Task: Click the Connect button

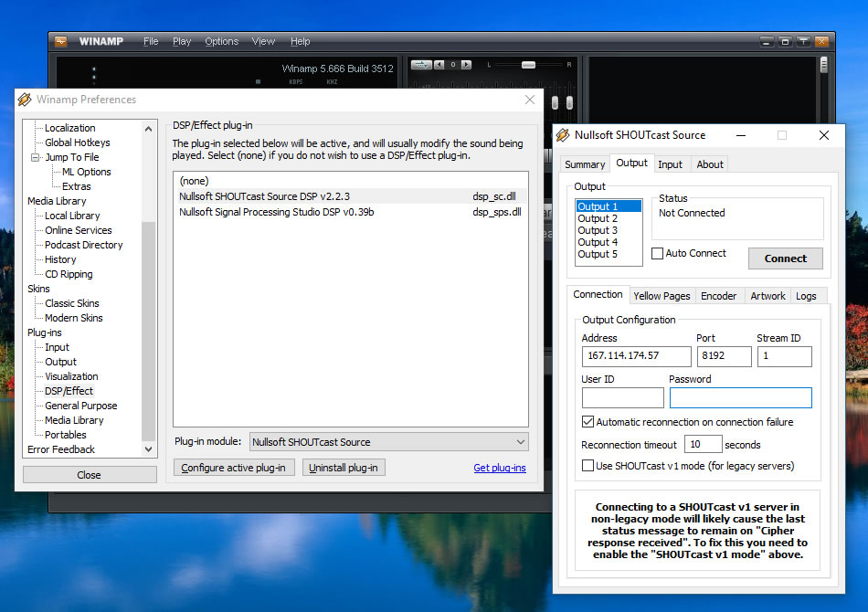Action: pyautogui.click(x=786, y=259)
